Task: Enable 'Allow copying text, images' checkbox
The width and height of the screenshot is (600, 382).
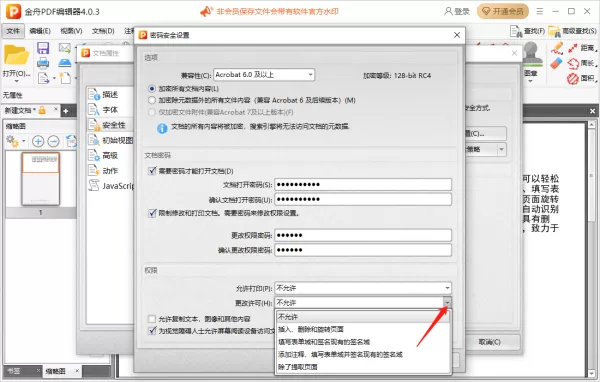Action: coord(152,319)
